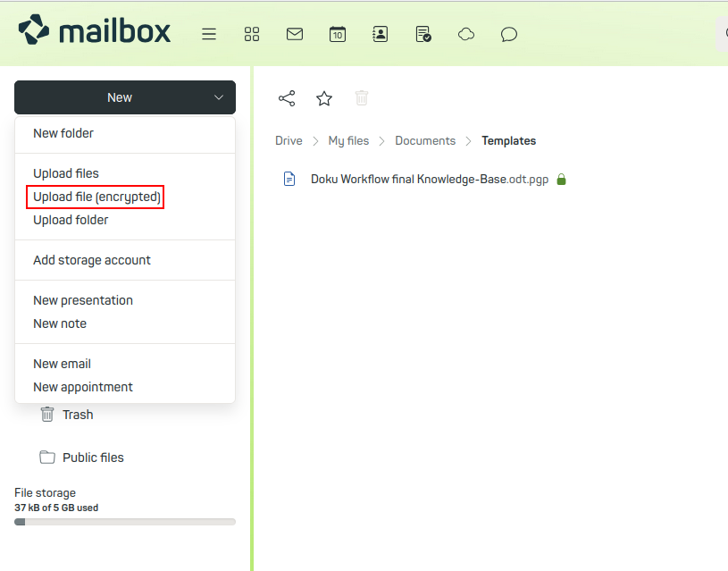Open the Calendar app icon showing 10
Image resolution: width=728 pixels, height=571 pixels.
click(x=338, y=34)
